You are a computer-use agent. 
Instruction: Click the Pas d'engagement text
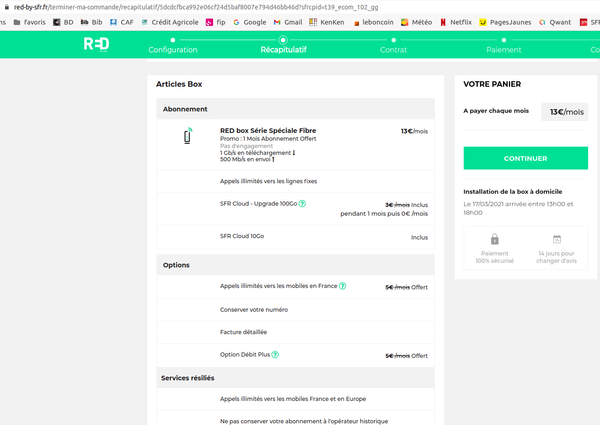coord(246,146)
